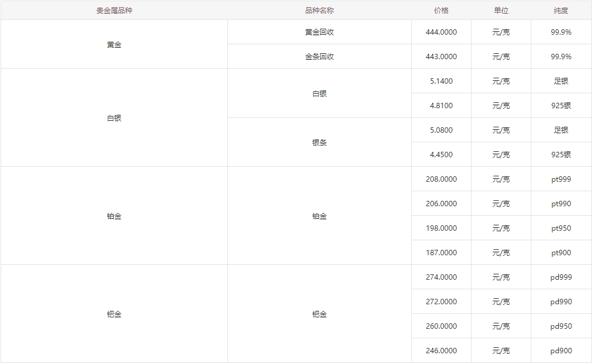Viewport: 596px width, 364px height.
Task: Select the 银条 product name cell
Action: pyautogui.click(x=319, y=143)
